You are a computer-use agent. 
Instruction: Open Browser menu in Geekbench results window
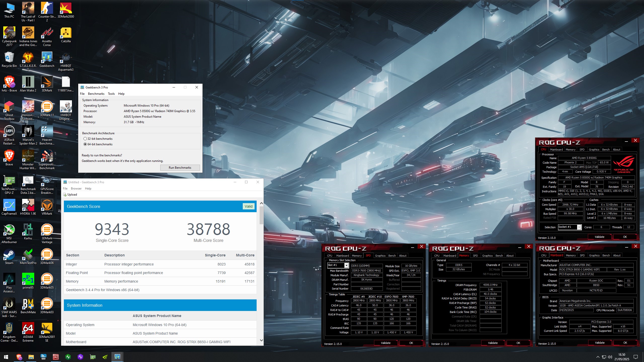pyautogui.click(x=76, y=189)
